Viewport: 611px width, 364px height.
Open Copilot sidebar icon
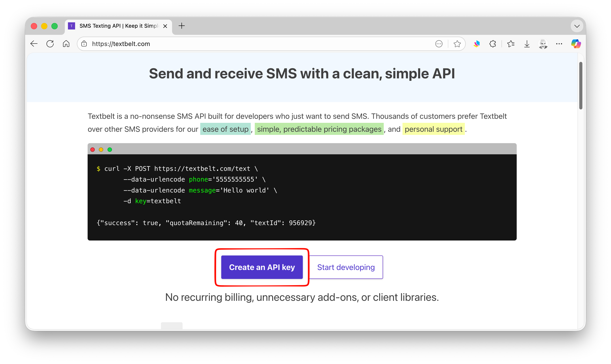pyautogui.click(x=576, y=44)
